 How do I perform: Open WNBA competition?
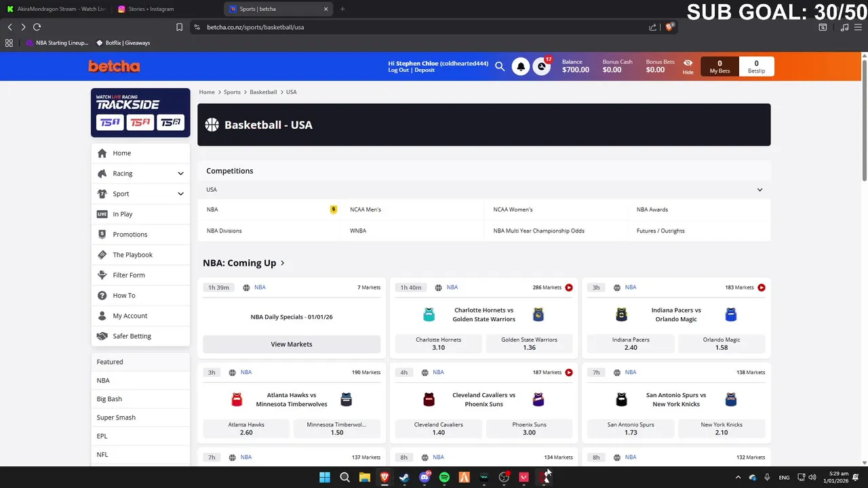tap(358, 231)
